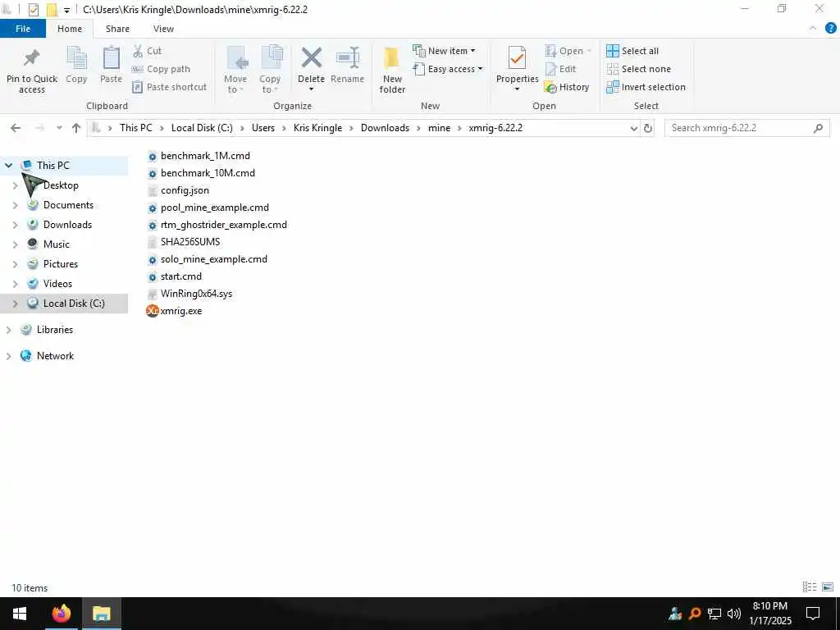
Task: Collapse the ribbon with the chevron
Action: [813, 29]
